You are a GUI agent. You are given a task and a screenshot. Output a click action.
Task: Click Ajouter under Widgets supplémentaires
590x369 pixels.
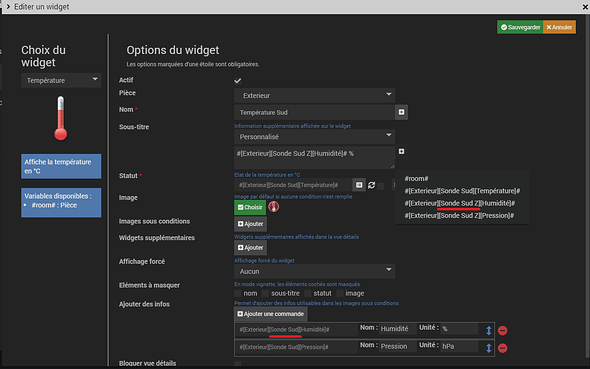[x=250, y=248]
